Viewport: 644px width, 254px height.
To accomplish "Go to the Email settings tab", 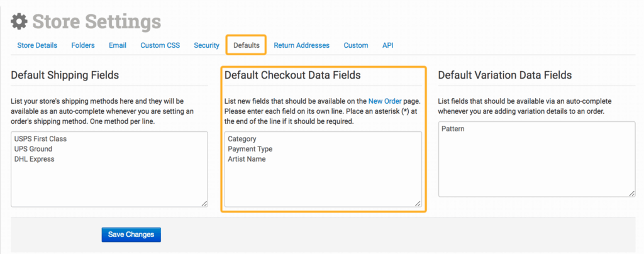I will [x=118, y=45].
